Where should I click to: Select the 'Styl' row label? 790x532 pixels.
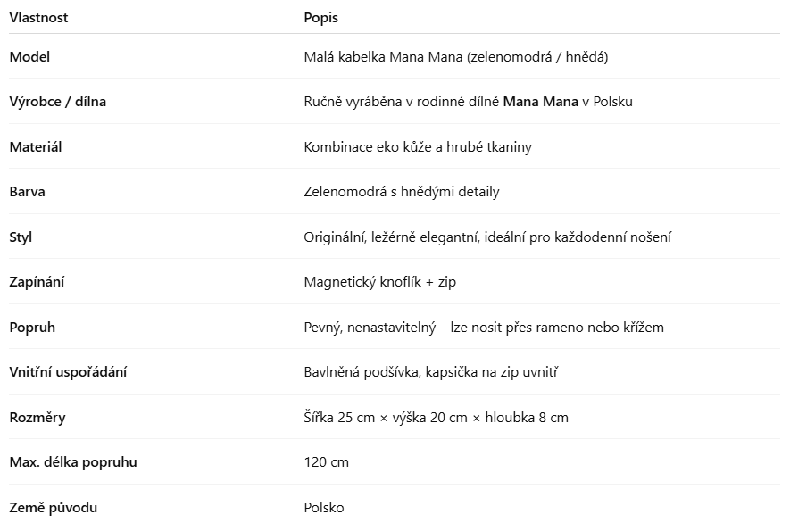pyautogui.click(x=21, y=237)
